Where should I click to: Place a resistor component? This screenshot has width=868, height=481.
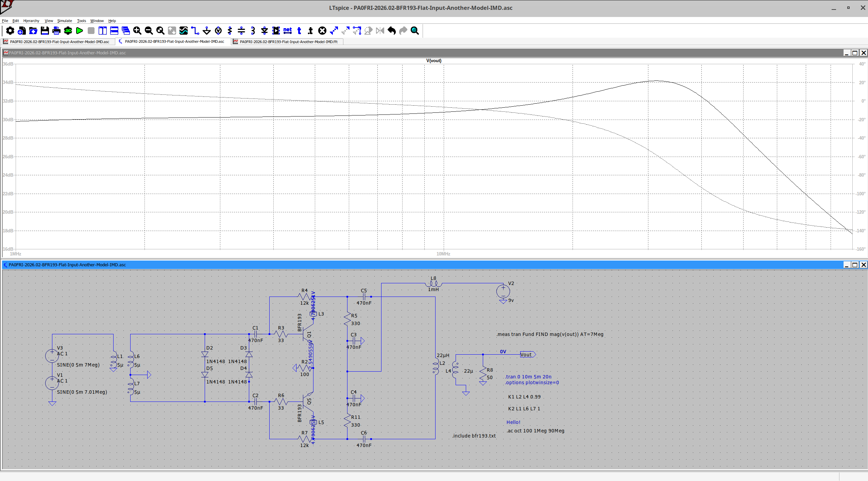(x=230, y=31)
